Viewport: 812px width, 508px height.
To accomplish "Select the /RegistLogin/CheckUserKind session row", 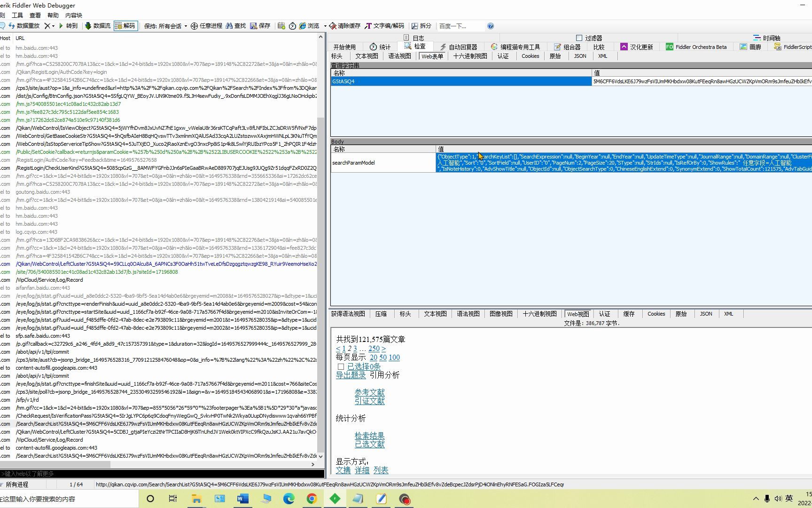I will (158, 168).
